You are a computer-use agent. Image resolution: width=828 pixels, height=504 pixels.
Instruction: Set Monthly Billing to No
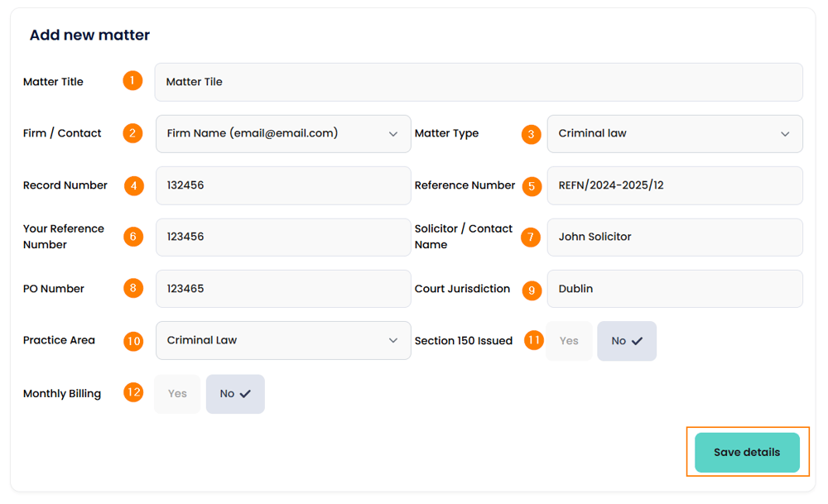coord(235,394)
